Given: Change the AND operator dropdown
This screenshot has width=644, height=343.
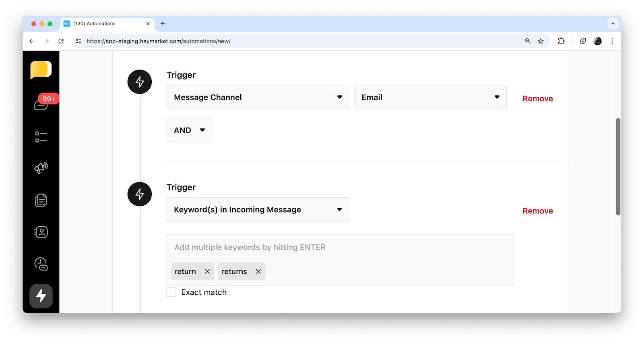Looking at the screenshot, I should tap(189, 130).
